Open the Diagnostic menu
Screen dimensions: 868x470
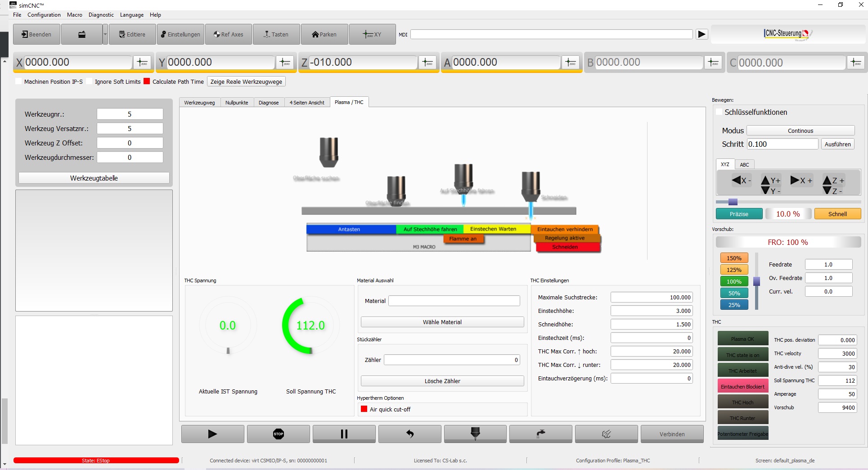101,15
